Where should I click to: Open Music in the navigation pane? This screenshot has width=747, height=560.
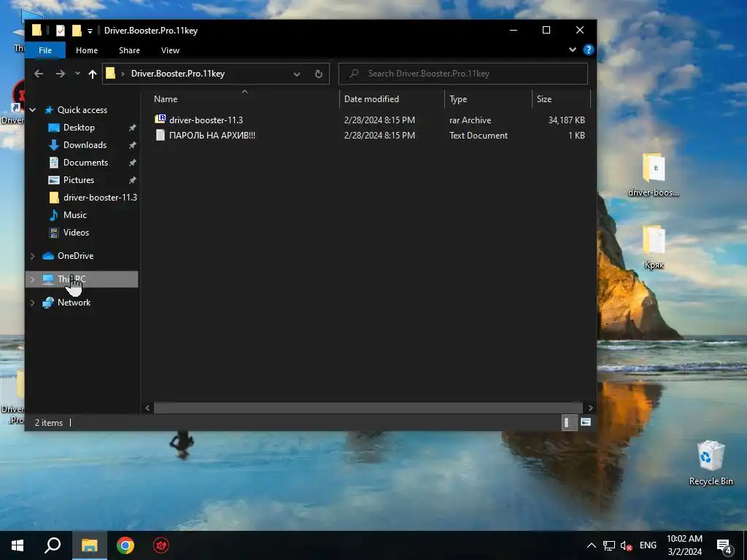coord(75,215)
